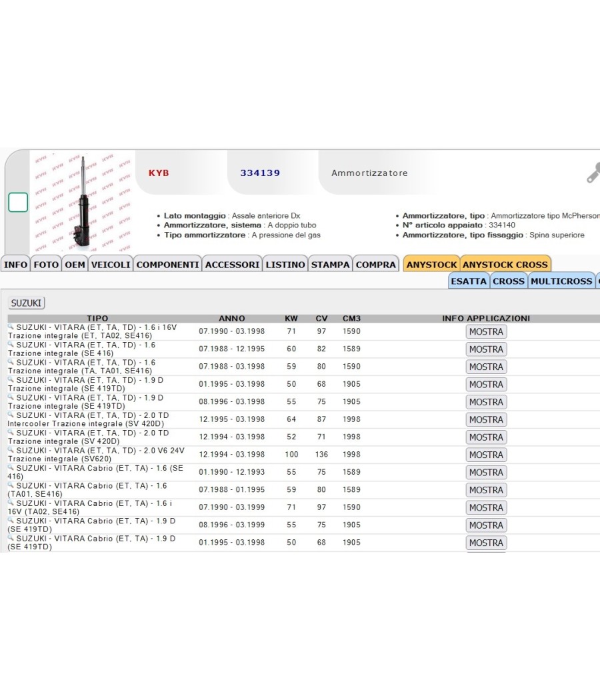Click the text 'Spina superiore'
This screenshot has width=600, height=700.
pyautogui.click(x=557, y=235)
